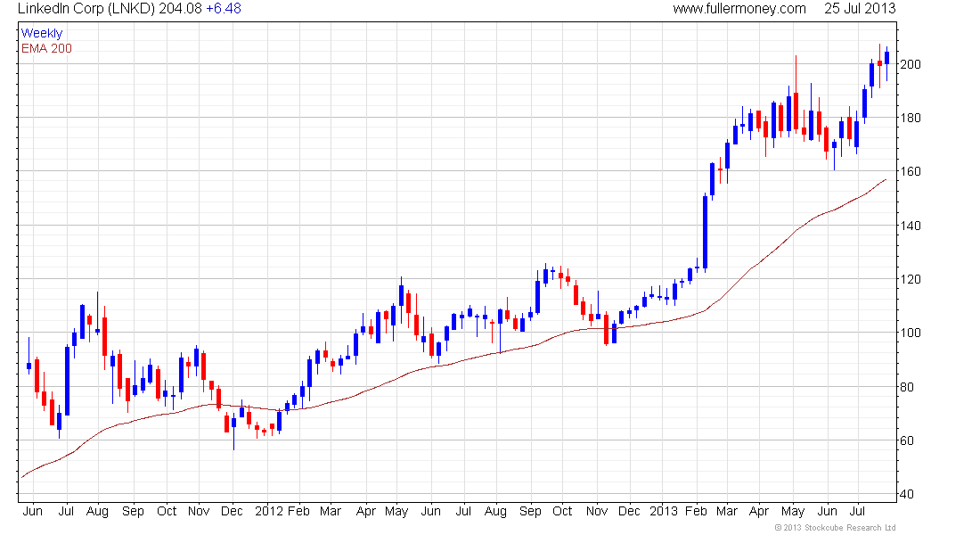Screen dimensions: 980x535
Task: Click the last blue candlestick near 204
Action: pos(886,58)
